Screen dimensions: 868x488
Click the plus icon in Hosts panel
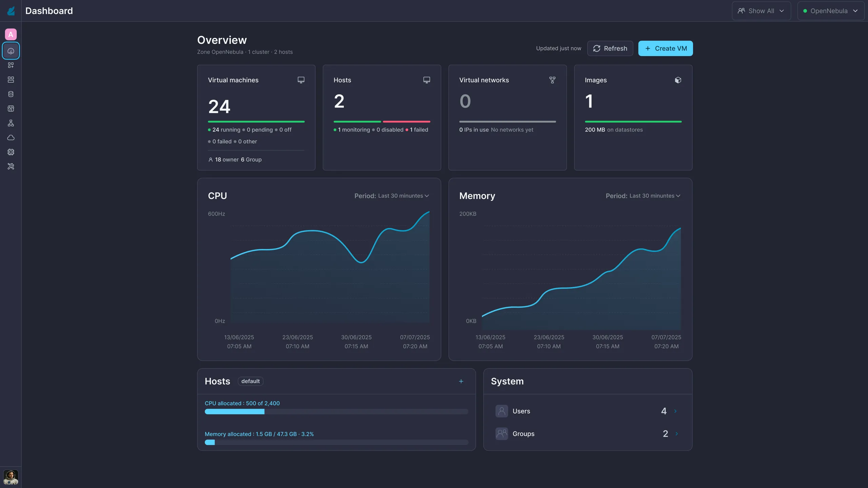(x=461, y=381)
